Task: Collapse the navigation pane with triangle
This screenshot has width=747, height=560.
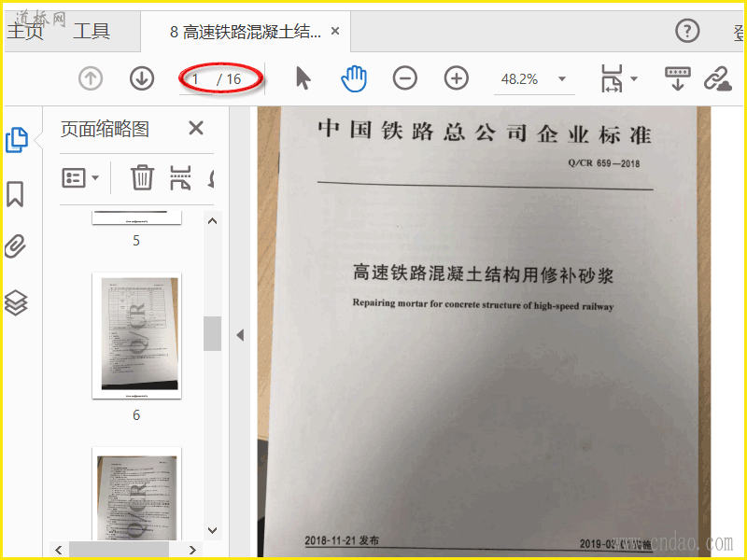Action: tap(240, 335)
